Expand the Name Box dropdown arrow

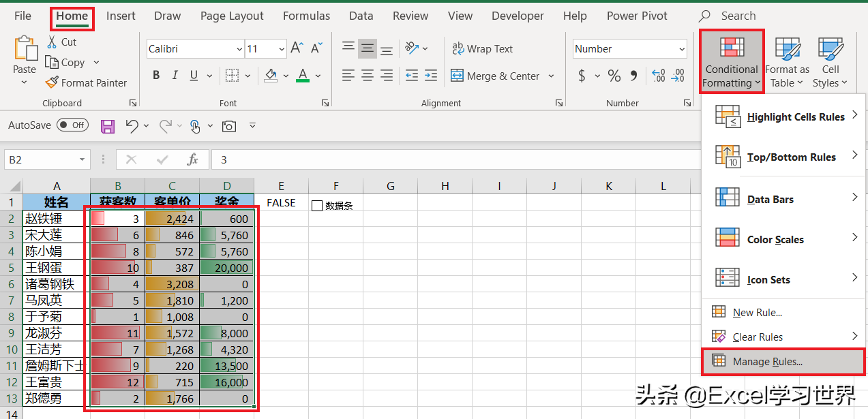(83, 159)
